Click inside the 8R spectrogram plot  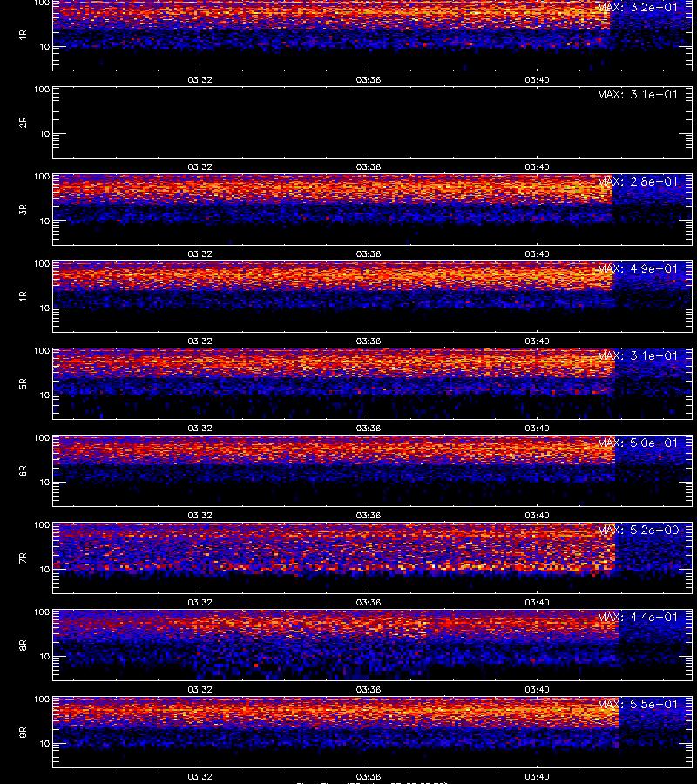pyautogui.click(x=372, y=645)
